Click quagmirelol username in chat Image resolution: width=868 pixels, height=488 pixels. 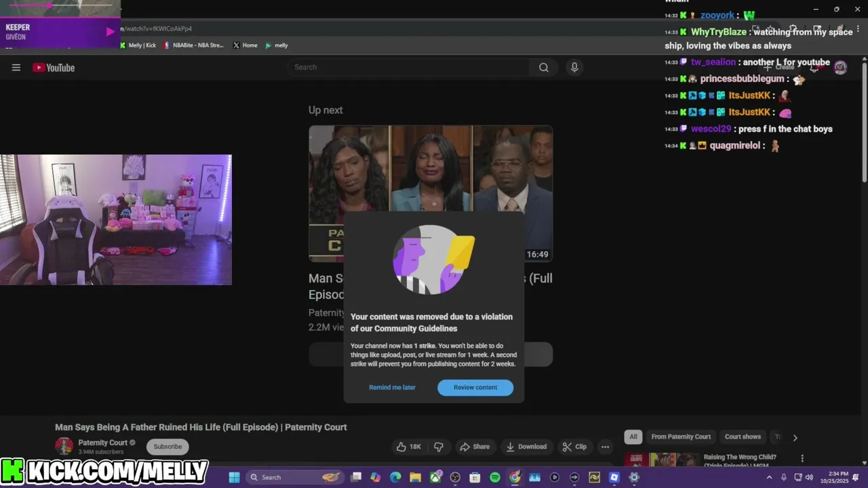(x=735, y=146)
